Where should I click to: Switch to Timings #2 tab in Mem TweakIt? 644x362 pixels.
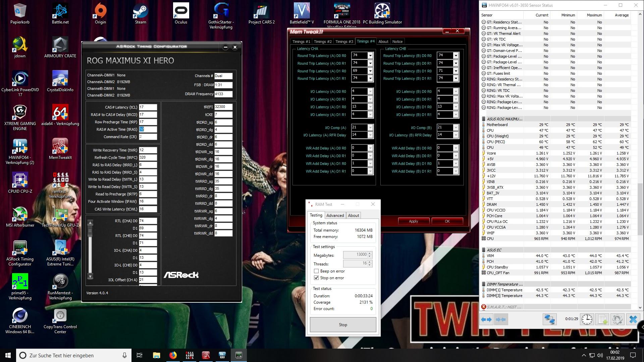pyautogui.click(x=322, y=42)
